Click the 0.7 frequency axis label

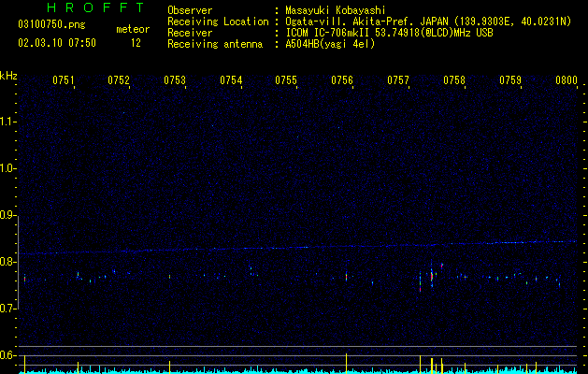click(x=8, y=309)
